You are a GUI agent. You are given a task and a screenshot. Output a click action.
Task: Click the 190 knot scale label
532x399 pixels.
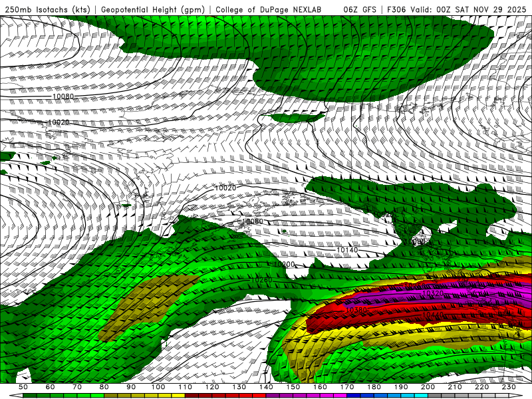coord(401,387)
